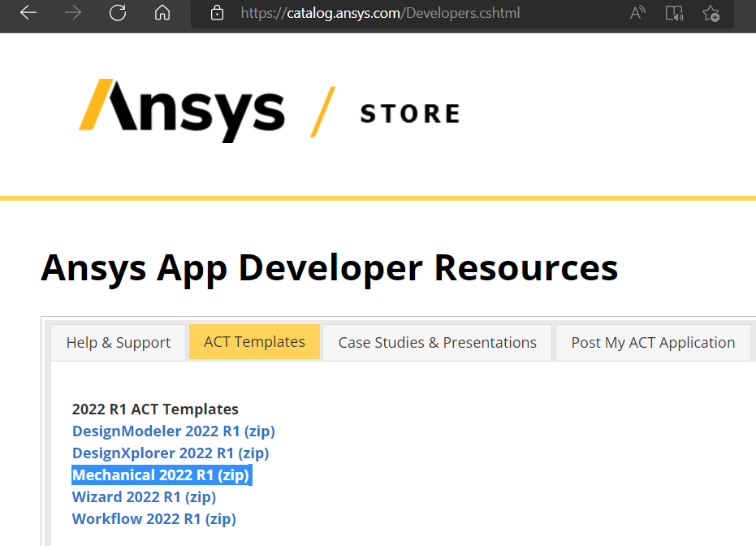The width and height of the screenshot is (756, 546).
Task: Add page to favorites with star icon
Action: [x=711, y=13]
